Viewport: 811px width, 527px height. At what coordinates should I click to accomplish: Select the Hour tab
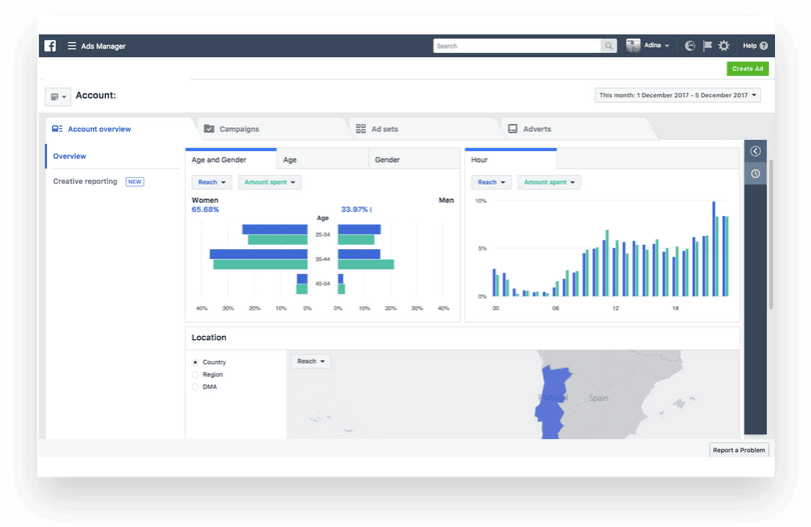point(511,159)
